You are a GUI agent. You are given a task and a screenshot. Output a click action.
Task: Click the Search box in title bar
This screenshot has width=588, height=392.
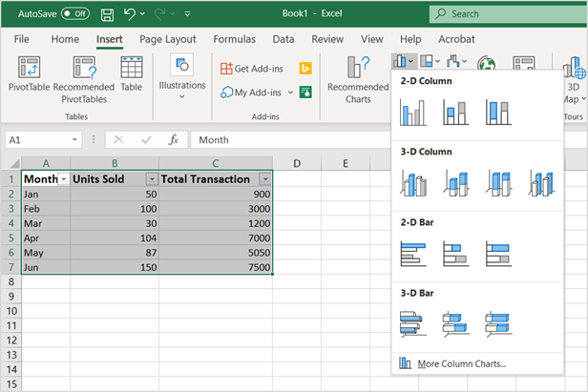(501, 14)
